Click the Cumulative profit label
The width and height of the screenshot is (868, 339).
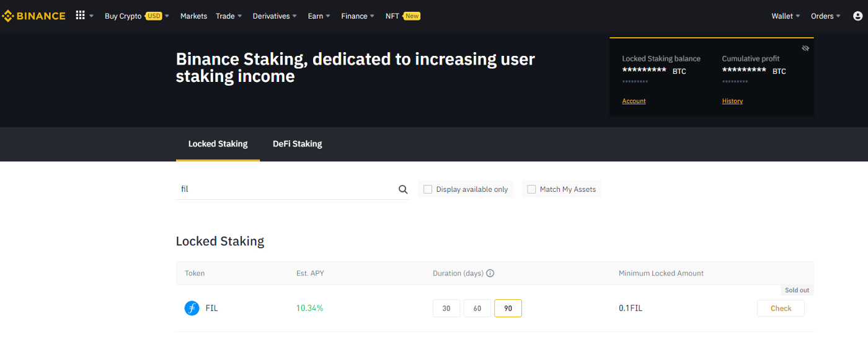pyautogui.click(x=751, y=58)
